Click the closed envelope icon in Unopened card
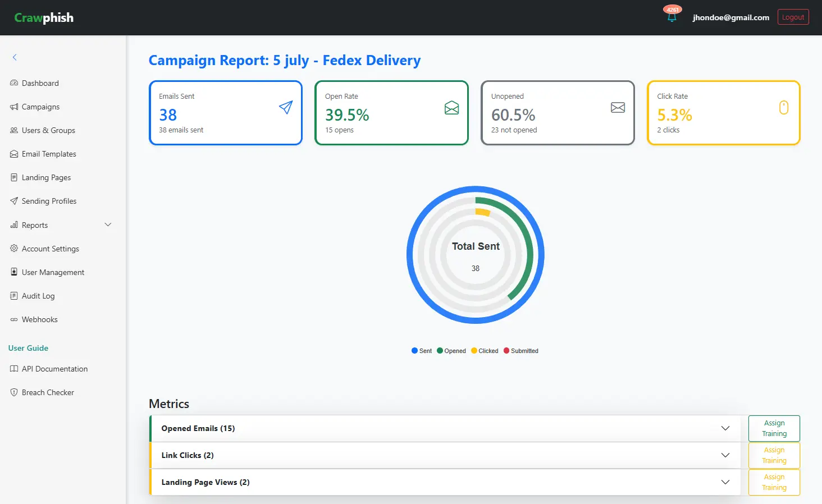Viewport: 822px width, 504px height. 618,108
